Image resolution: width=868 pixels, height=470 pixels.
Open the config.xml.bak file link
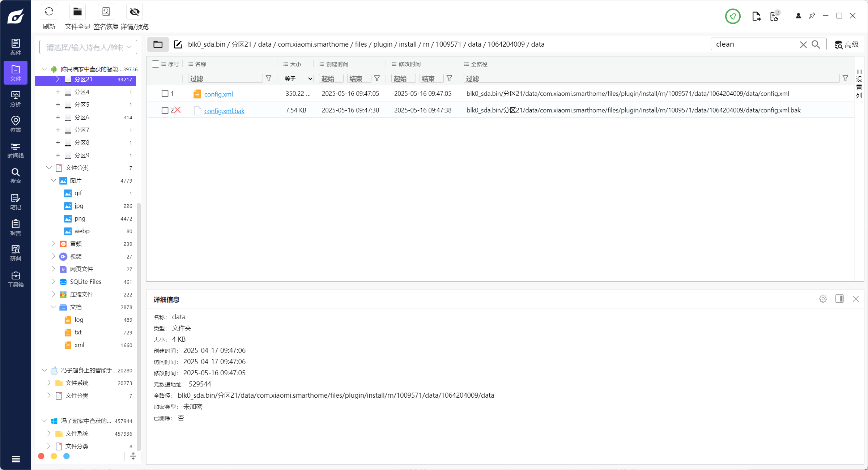(x=224, y=111)
